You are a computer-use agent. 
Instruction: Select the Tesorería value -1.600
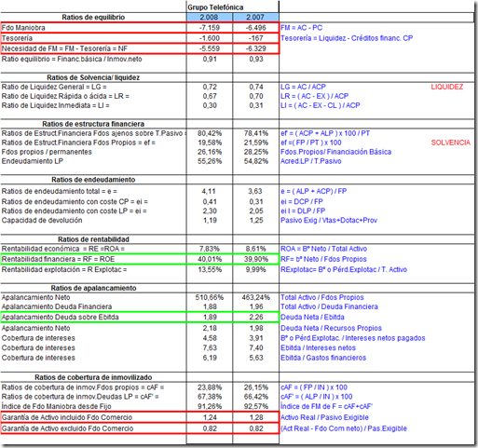point(210,38)
